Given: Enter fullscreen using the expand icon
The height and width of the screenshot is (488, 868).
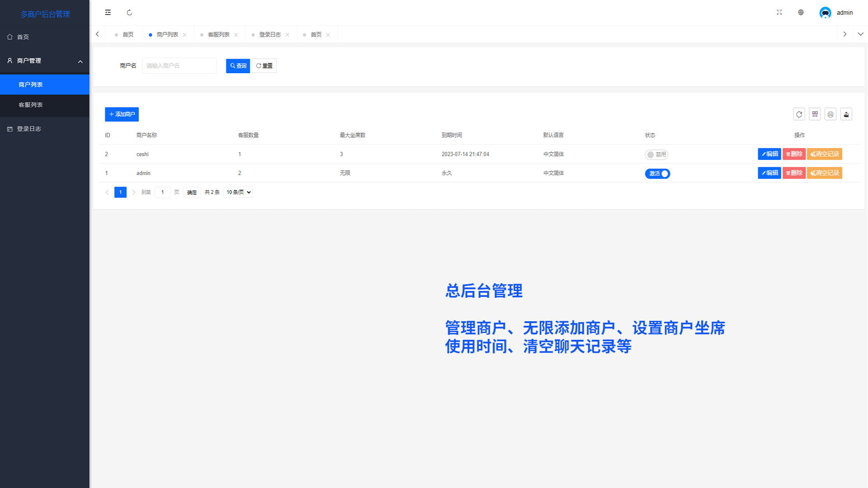Looking at the screenshot, I should pyautogui.click(x=779, y=13).
